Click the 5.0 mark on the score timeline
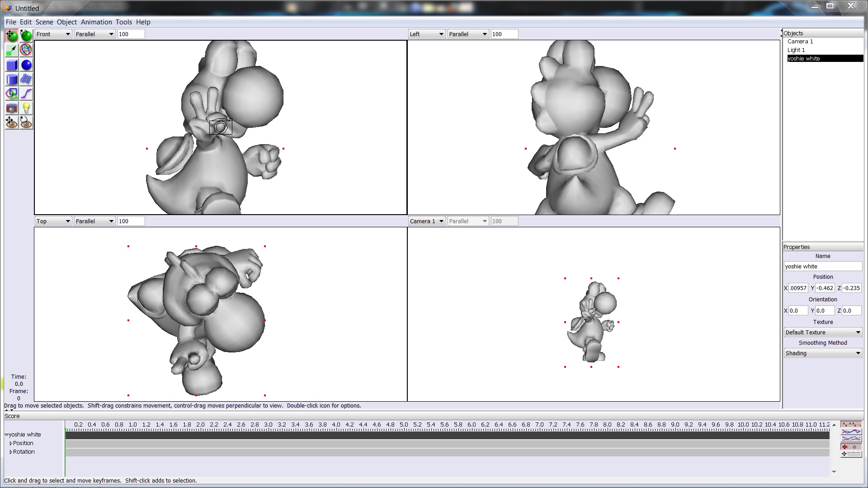The width and height of the screenshot is (868, 488). tap(404, 425)
